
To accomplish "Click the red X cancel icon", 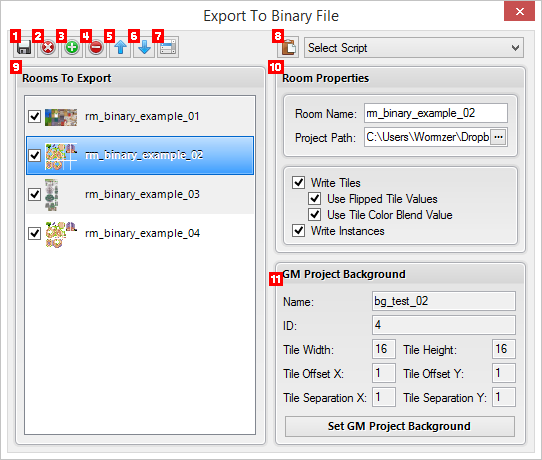I will tap(48, 47).
